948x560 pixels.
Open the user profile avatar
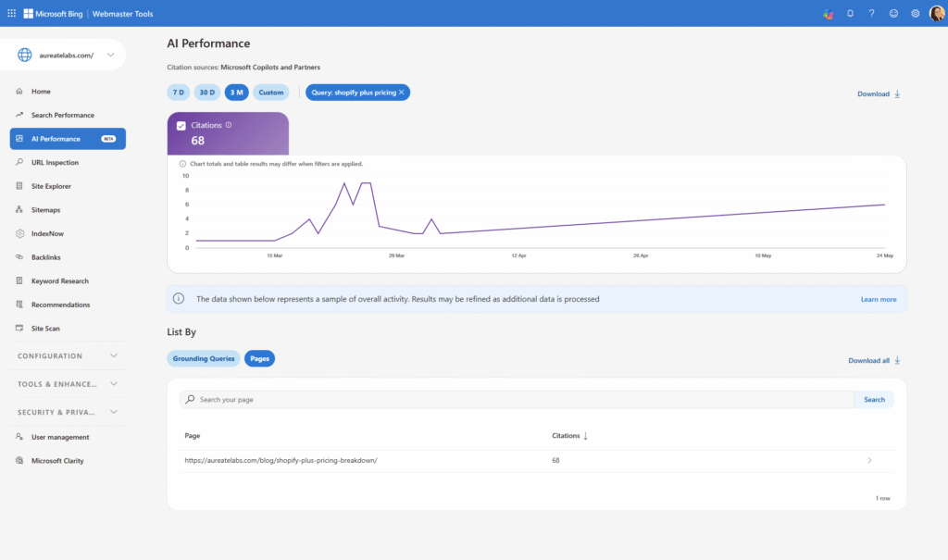click(937, 13)
